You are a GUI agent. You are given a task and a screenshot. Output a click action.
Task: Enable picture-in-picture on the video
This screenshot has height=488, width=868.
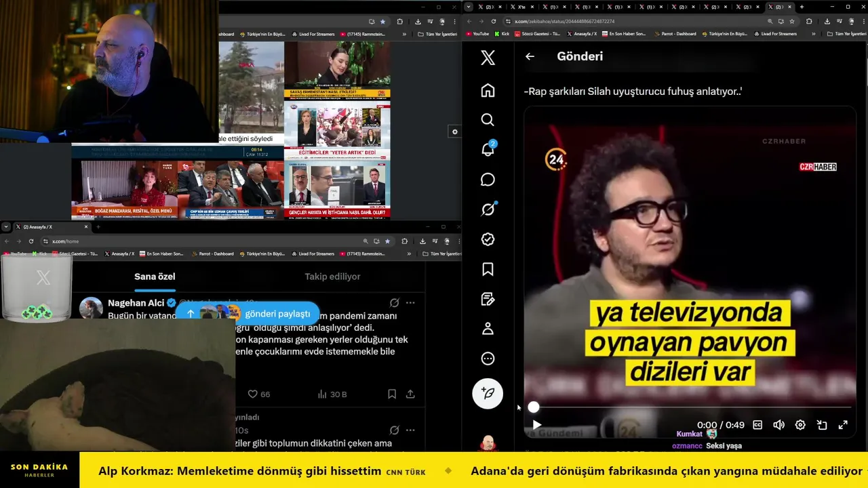coord(822,425)
